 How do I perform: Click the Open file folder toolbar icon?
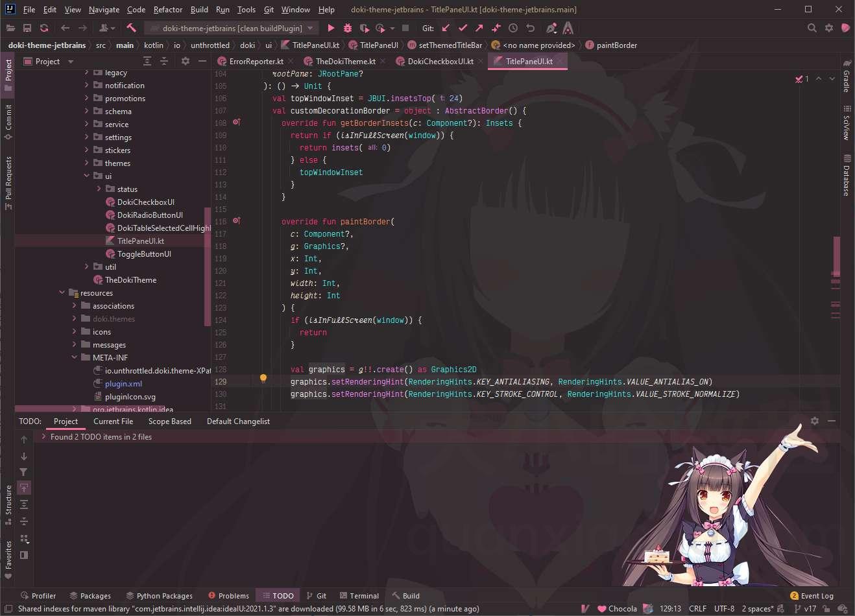tap(10, 28)
